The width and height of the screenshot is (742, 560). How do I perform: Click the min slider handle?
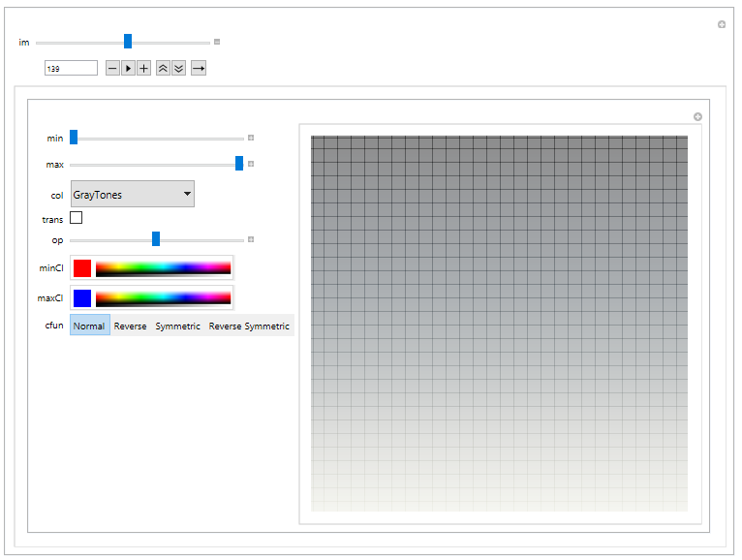(x=74, y=138)
